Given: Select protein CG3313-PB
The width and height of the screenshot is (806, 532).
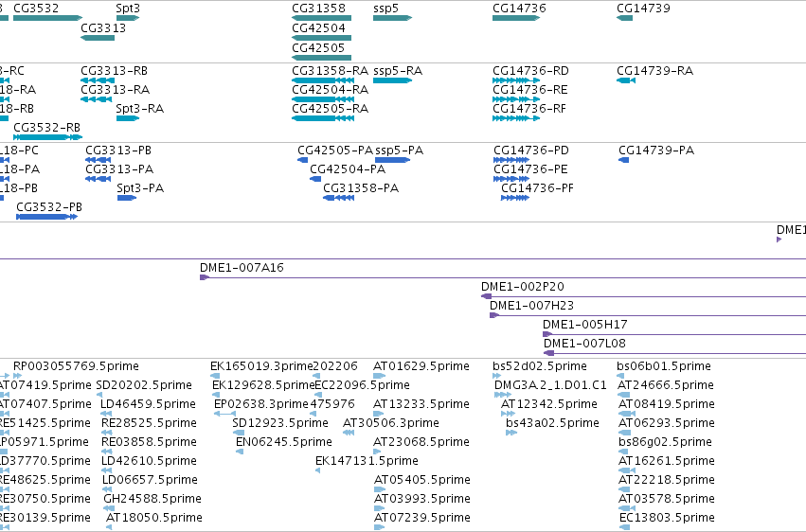Looking at the screenshot, I should [99, 160].
